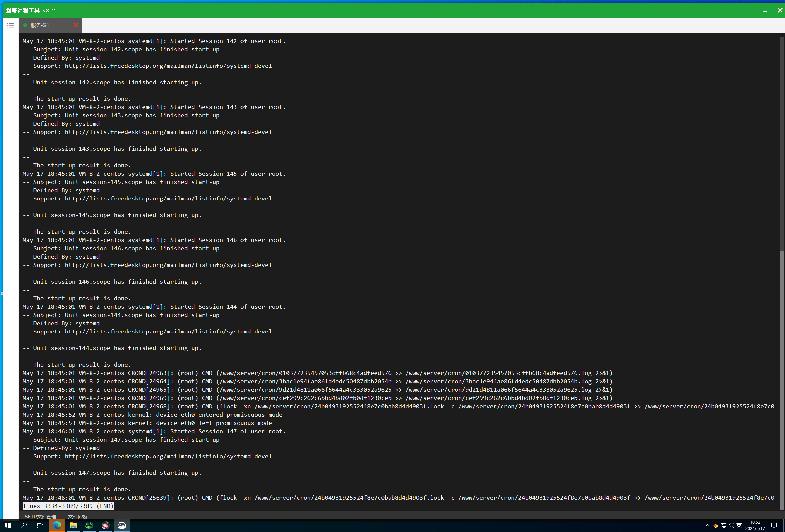This screenshot has height=532, width=785.
Task: Open Microsoft Edge from taskbar
Action: click(x=57, y=525)
